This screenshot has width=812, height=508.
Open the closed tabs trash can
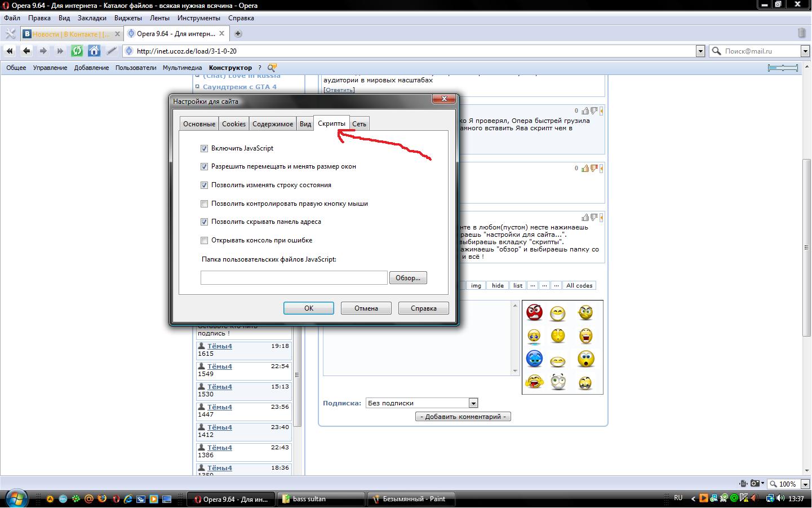(x=802, y=33)
